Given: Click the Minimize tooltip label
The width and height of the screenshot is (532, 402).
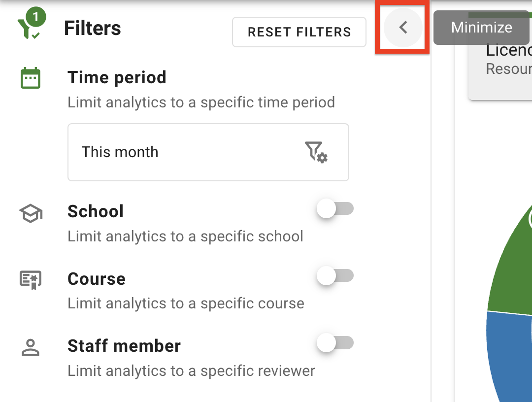Looking at the screenshot, I should (481, 28).
